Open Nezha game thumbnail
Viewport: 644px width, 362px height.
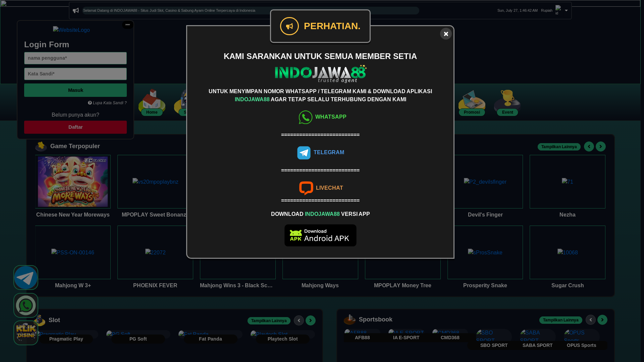(568, 182)
